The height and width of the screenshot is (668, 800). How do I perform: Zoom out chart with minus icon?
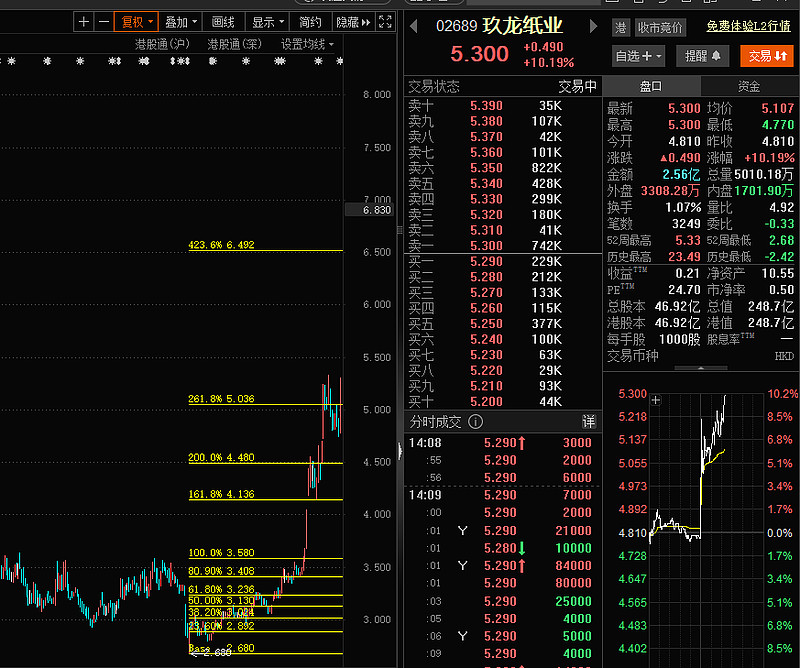[104, 22]
